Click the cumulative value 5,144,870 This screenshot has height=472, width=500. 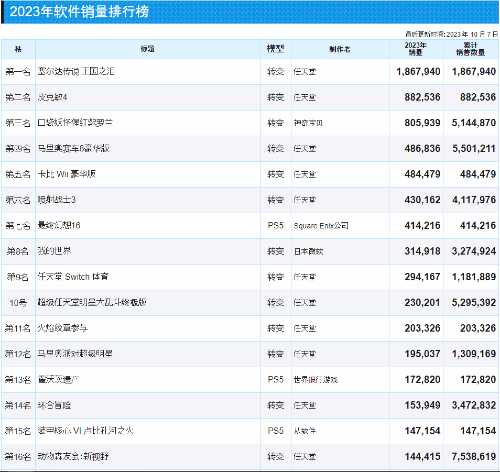point(474,123)
